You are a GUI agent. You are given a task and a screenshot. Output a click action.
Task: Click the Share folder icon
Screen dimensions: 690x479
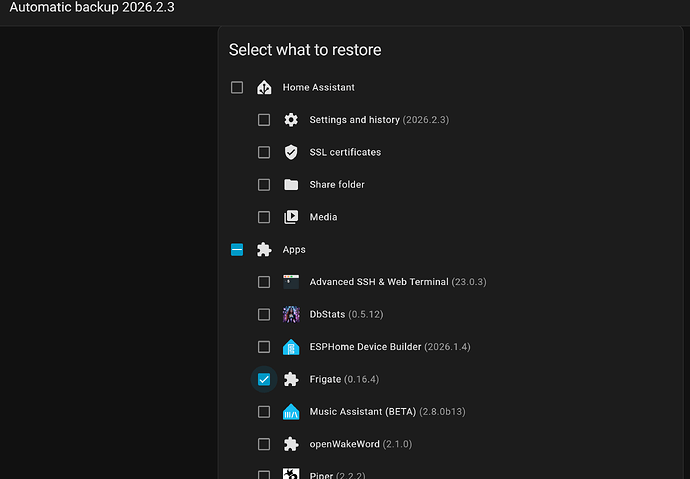291,185
